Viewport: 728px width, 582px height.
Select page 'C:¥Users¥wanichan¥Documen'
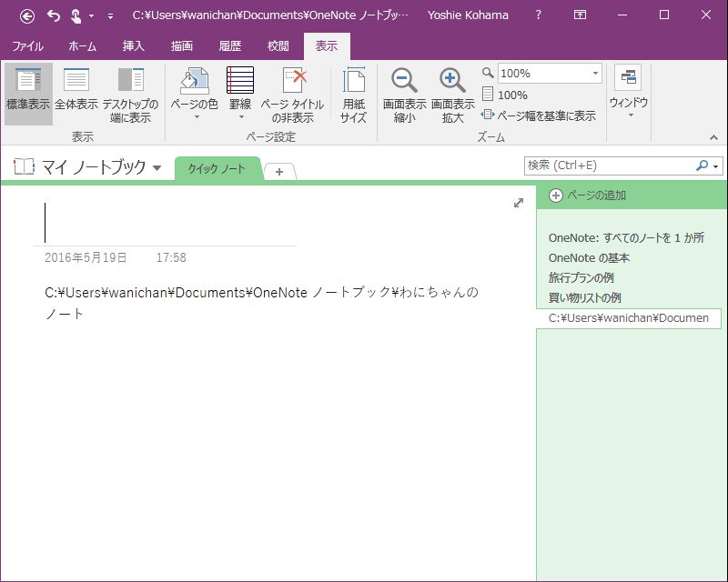point(629,318)
